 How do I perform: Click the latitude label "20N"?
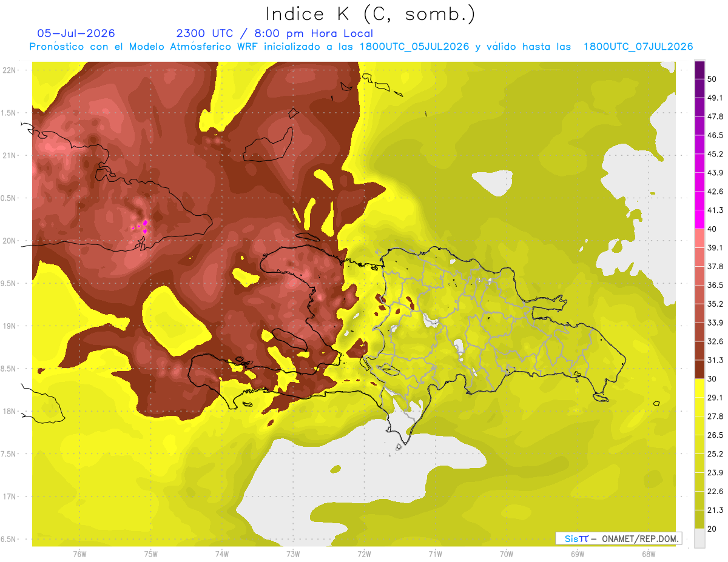click(10, 241)
